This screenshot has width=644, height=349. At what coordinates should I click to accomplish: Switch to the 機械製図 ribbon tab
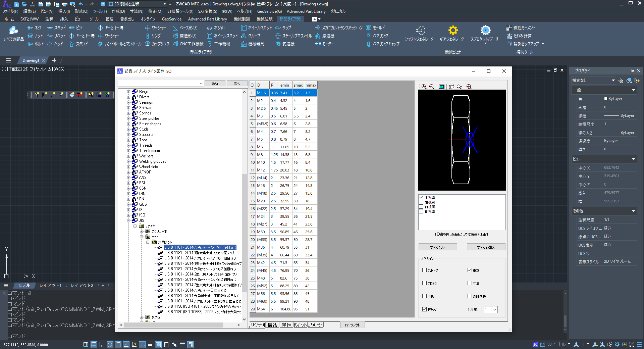pos(241,19)
